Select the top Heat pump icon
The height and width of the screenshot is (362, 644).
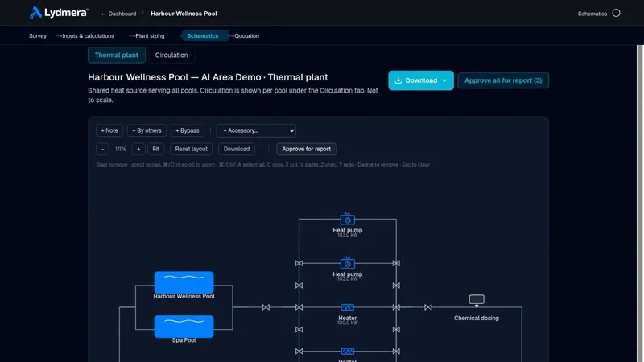[348, 219]
